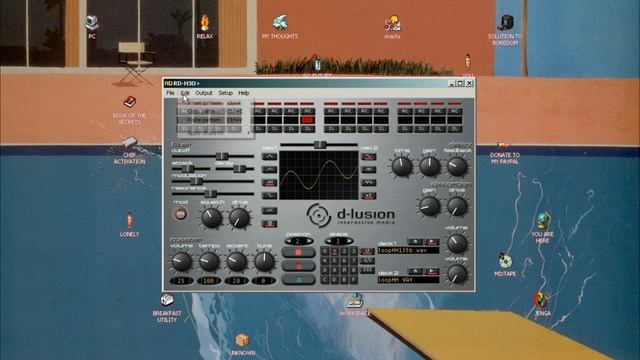The image size is (640, 360).
Task: Click the delay time knob
Action: coord(402,166)
